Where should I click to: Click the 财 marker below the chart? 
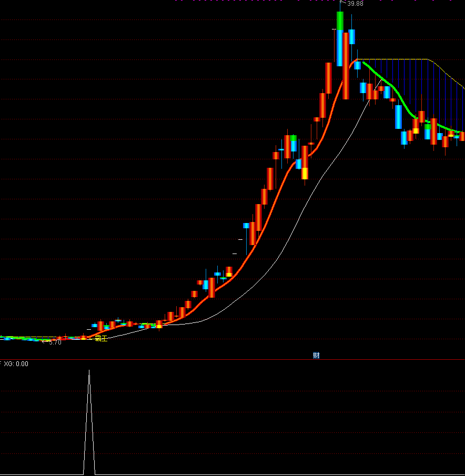pos(316,356)
